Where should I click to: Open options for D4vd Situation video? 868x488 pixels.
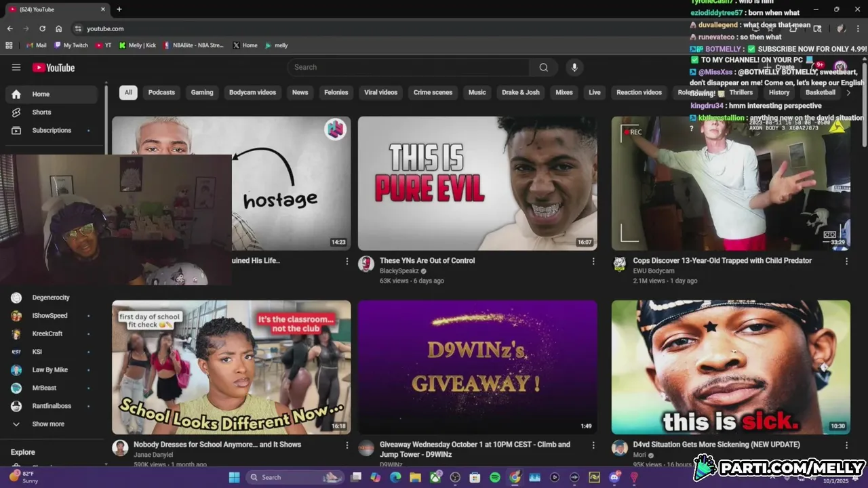846,445
